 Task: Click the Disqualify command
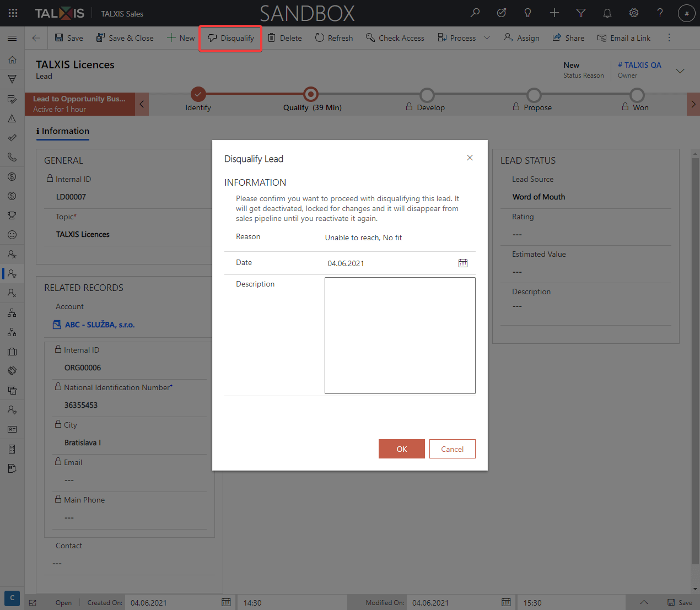pos(231,38)
